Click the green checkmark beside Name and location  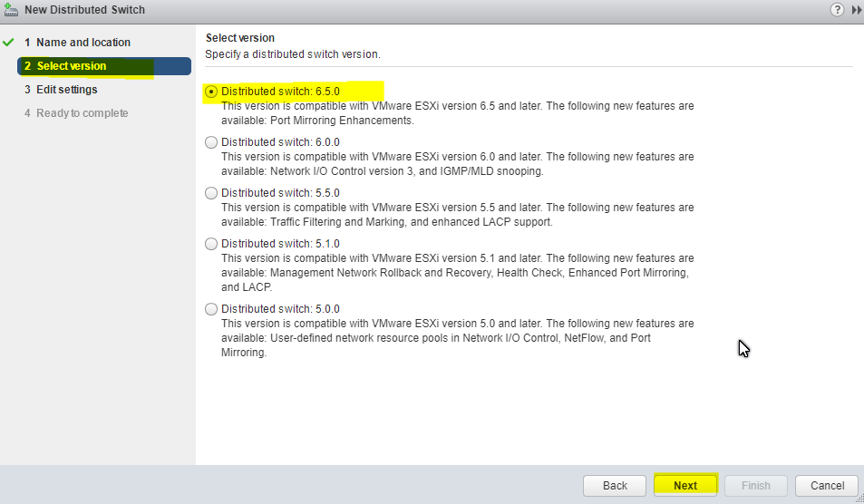(x=8, y=42)
